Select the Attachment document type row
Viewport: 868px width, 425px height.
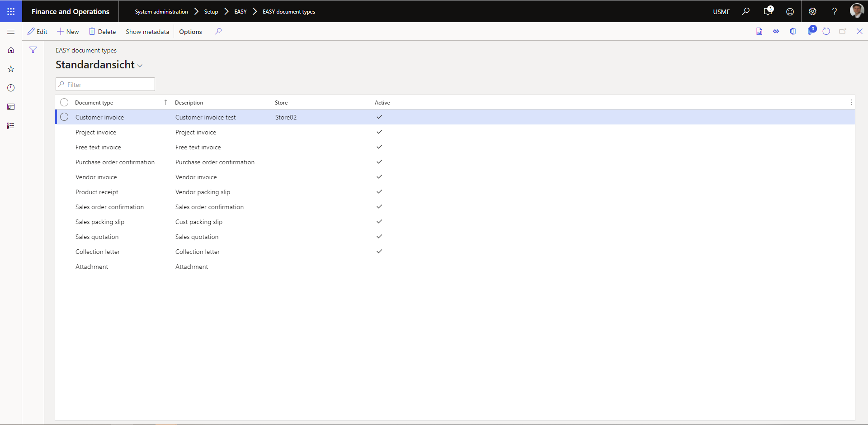92,267
